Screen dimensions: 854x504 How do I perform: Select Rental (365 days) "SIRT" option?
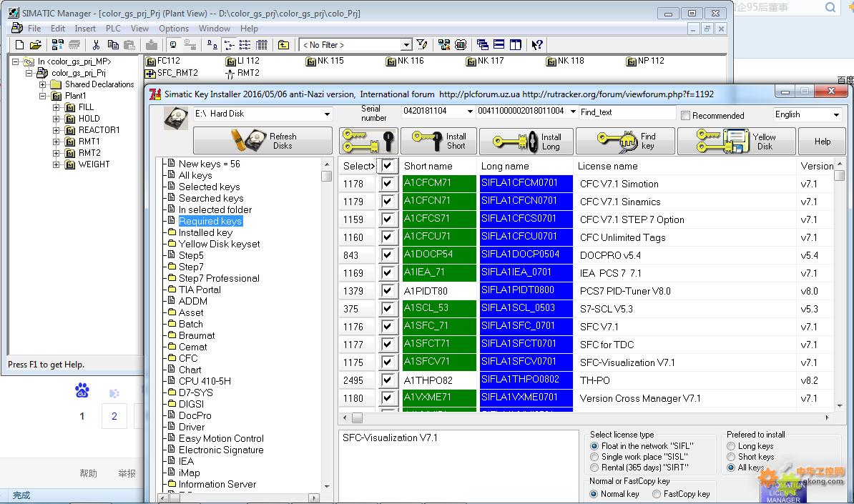(x=595, y=468)
